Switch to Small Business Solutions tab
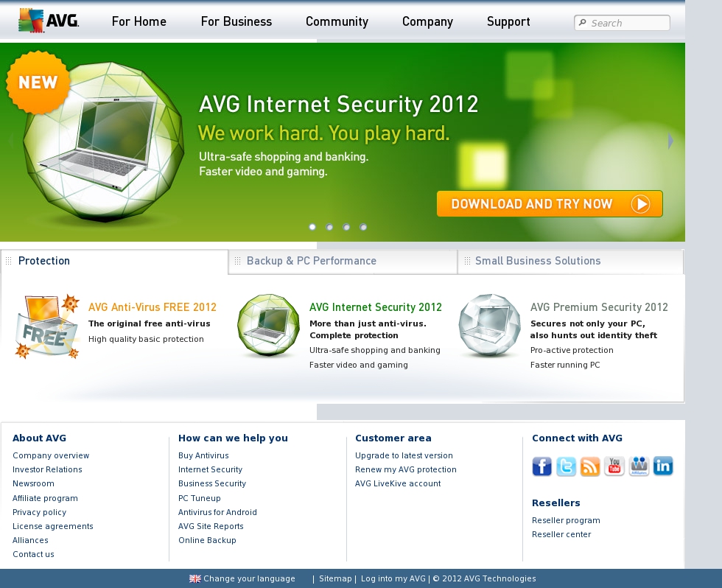The height and width of the screenshot is (588, 722). 570,261
